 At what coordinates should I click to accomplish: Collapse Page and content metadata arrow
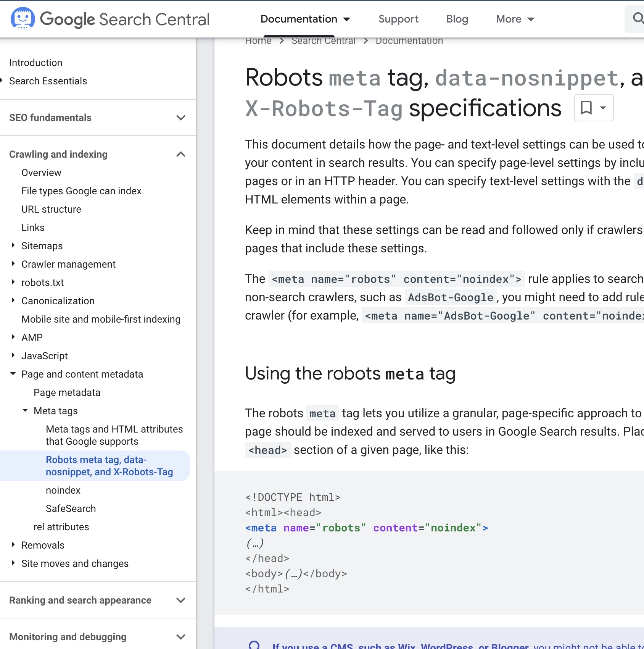[13, 374]
